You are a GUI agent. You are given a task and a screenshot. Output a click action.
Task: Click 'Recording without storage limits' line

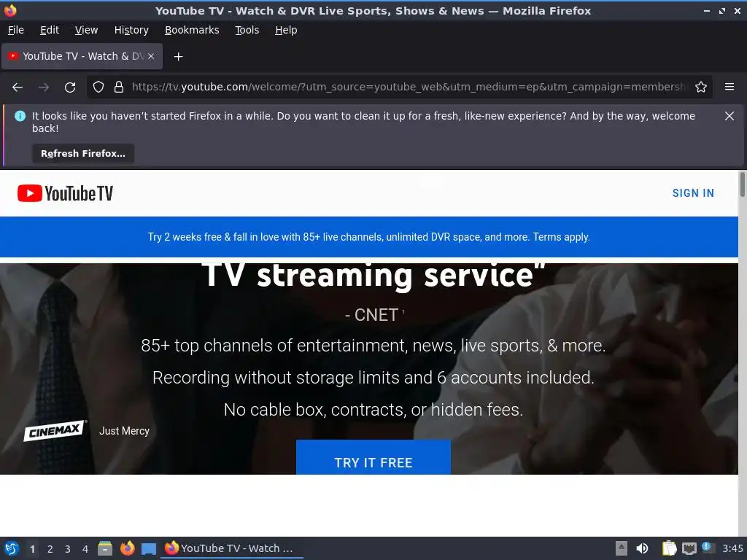pyautogui.click(x=373, y=378)
